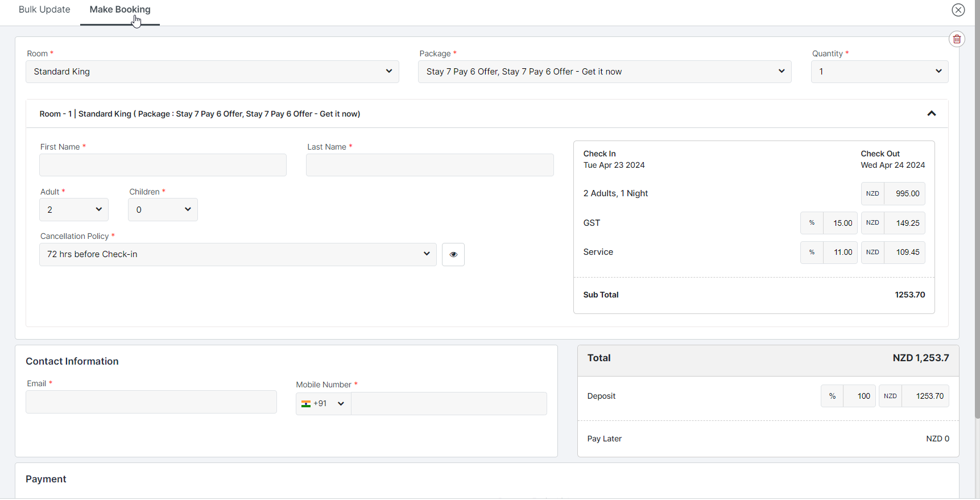Click the India flag country code selector
Viewport: 980px width, 500px height.
323,404
